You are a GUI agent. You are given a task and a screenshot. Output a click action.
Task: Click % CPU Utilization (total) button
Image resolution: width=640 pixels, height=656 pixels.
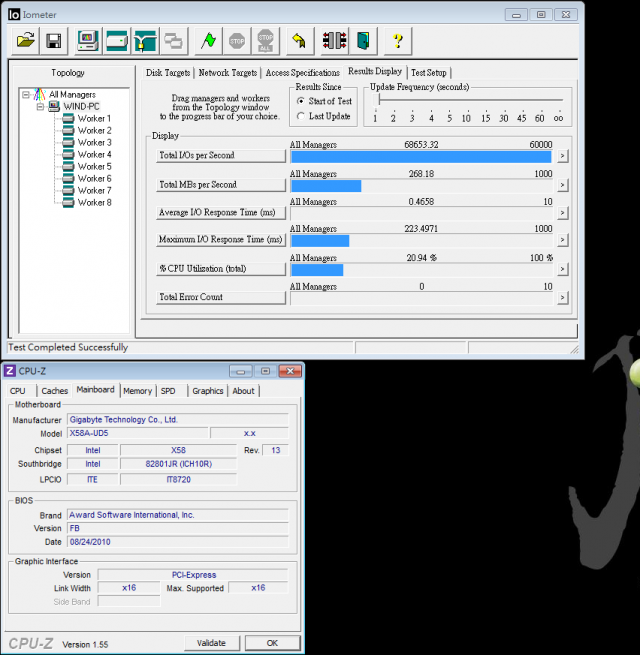tap(221, 269)
